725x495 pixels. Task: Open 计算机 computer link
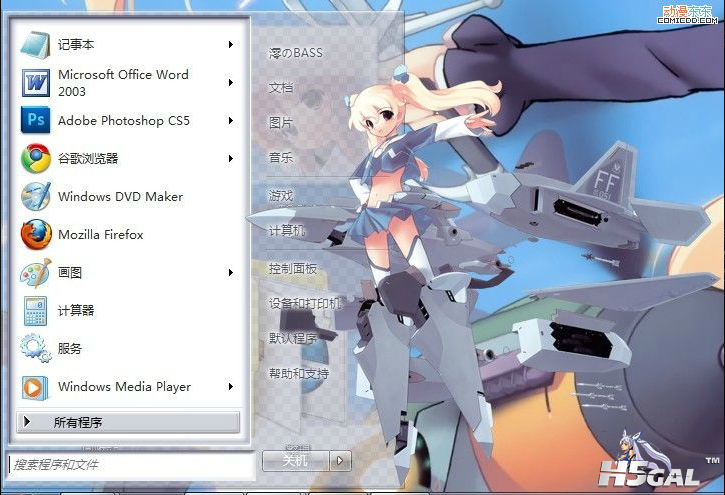pyautogui.click(x=287, y=230)
